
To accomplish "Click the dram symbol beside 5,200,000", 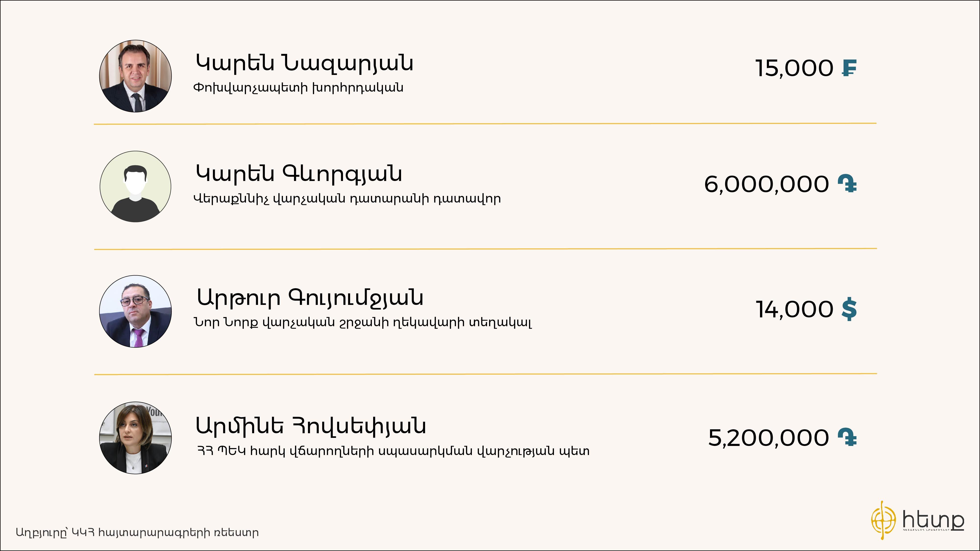I will (x=847, y=437).
